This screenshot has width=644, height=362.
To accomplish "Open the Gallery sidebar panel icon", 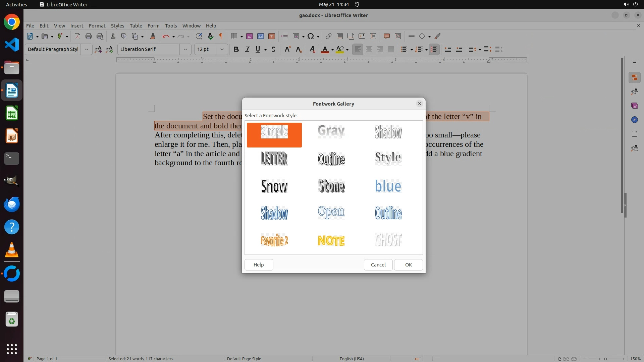I will tap(634, 106).
